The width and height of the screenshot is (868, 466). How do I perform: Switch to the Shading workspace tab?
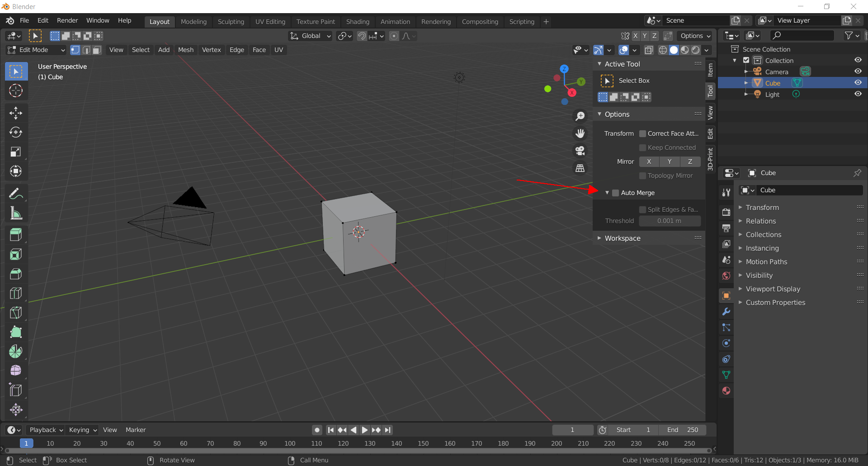coord(358,22)
